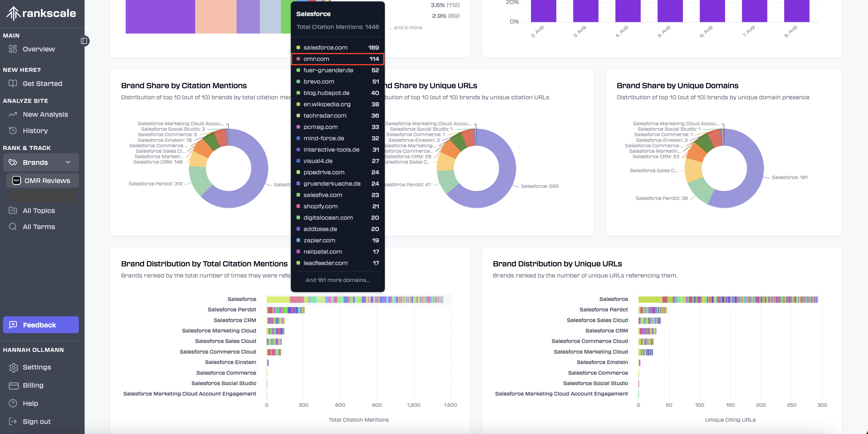
Task: Click the Overview grid icon
Action: 13,49
